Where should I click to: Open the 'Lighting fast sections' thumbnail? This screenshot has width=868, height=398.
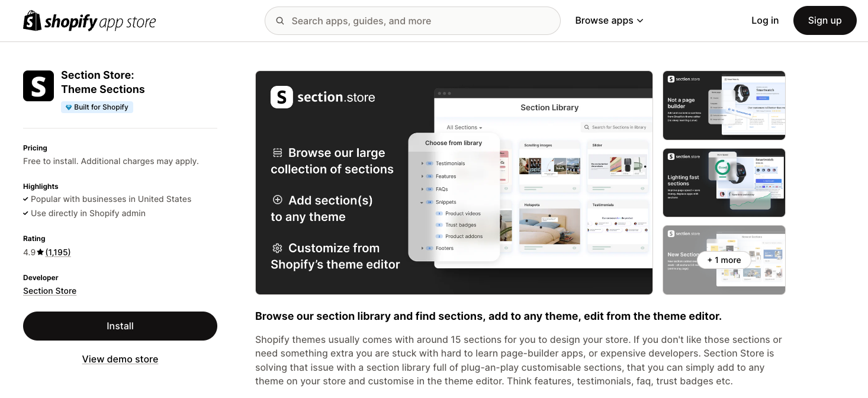[x=724, y=183]
